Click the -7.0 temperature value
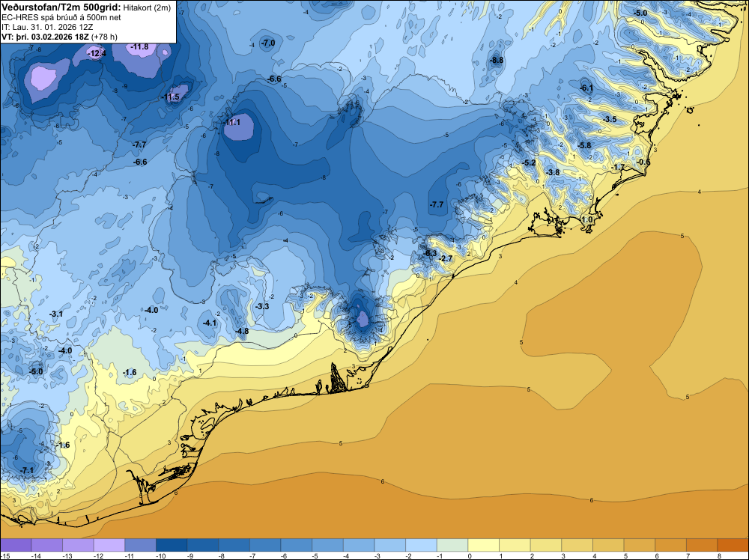 click(x=268, y=43)
